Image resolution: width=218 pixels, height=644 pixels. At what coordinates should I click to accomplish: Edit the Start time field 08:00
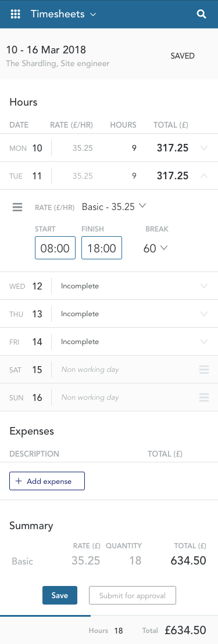pos(55,248)
